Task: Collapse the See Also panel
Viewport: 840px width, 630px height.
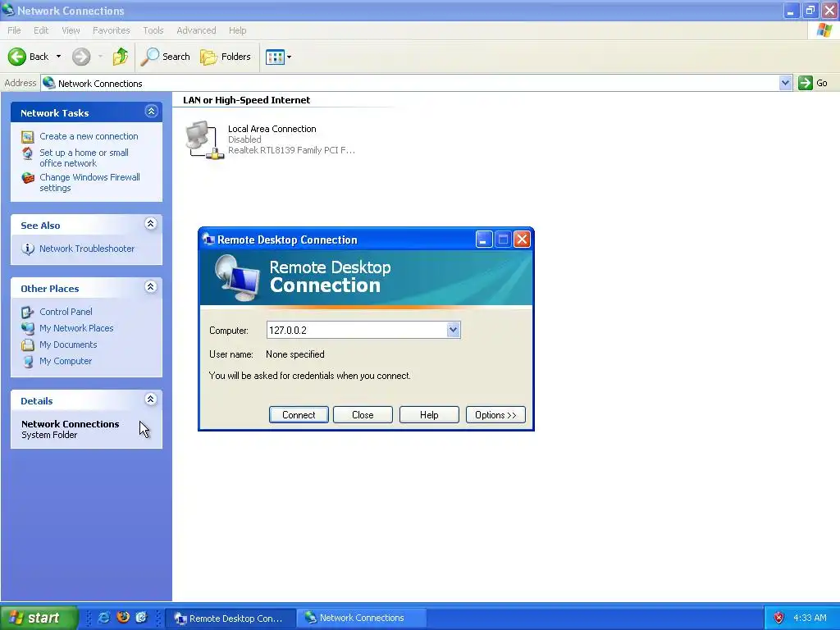Action: coord(151,224)
